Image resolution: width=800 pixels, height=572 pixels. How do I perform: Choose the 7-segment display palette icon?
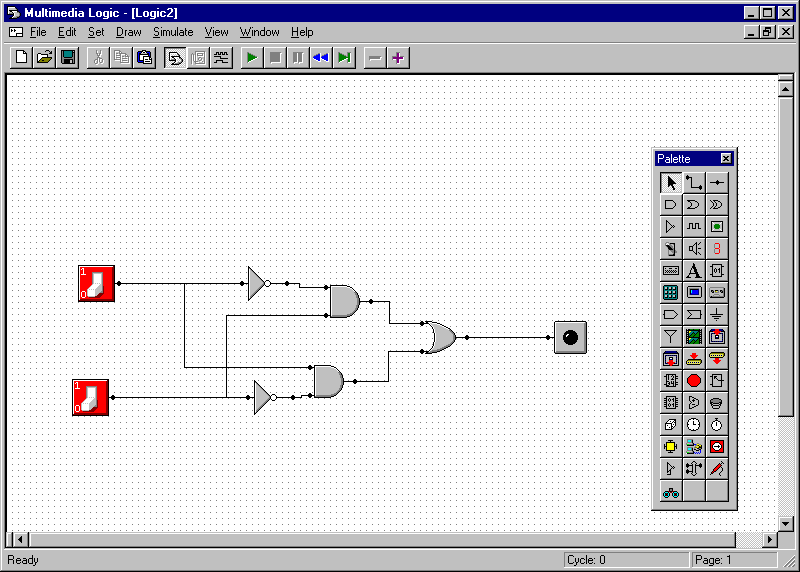[716, 248]
